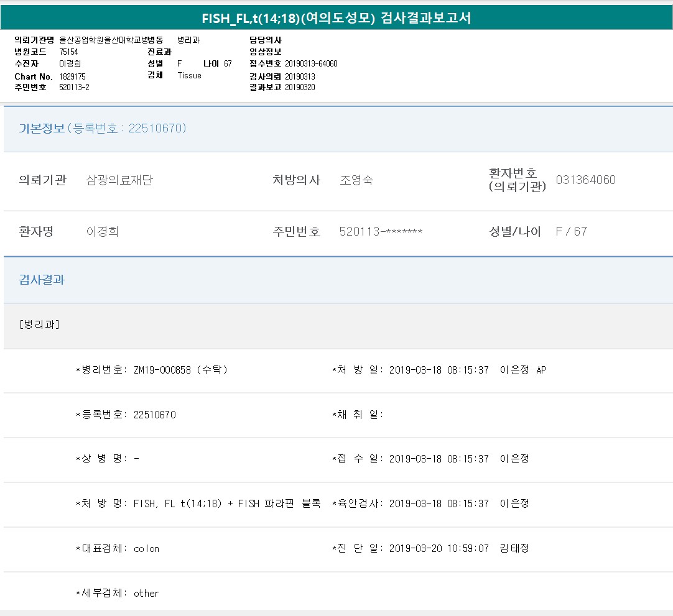
Task: Select the 상병명 row
Action: click(x=108, y=459)
